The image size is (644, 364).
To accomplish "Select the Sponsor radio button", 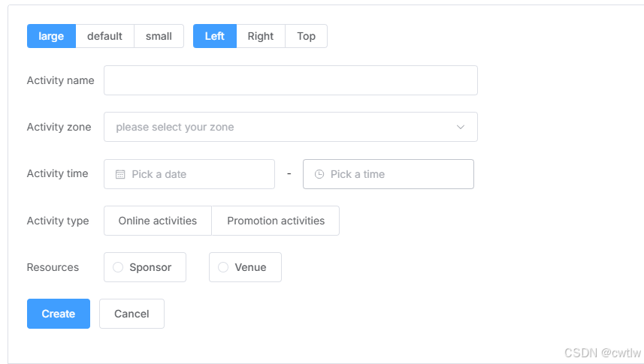I will (145, 267).
